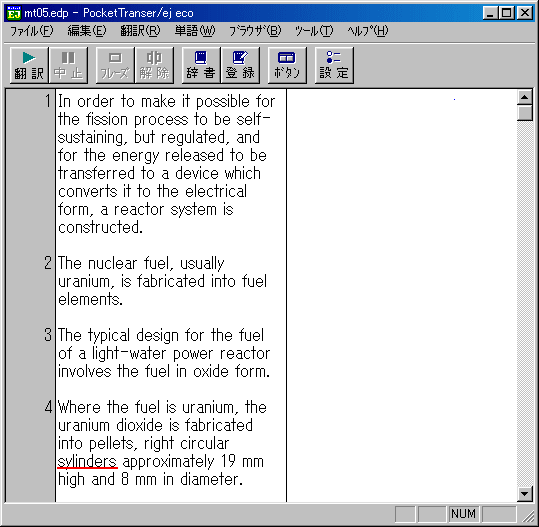539x527 pixels.
Task: Open the 編集(E) menu
Action: pyautogui.click(x=87, y=31)
